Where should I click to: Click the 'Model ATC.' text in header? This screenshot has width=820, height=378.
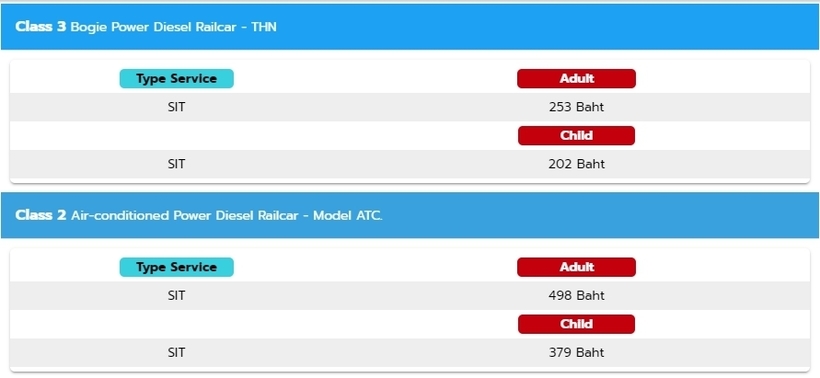[x=348, y=215]
